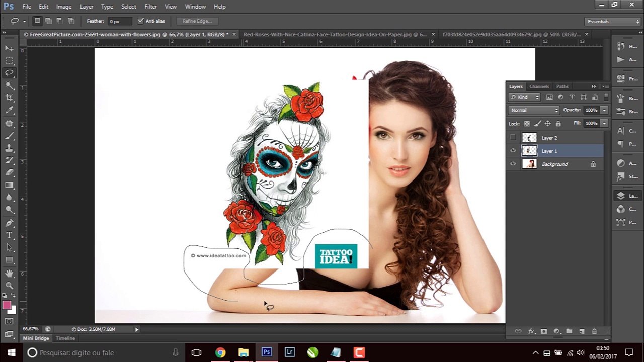Open the Layers panel options menu
The image size is (644, 362).
click(x=605, y=86)
